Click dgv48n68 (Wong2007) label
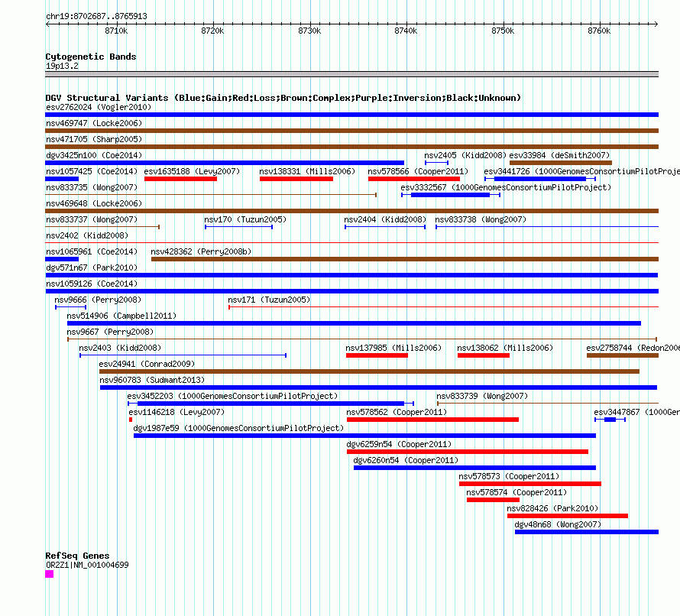 tap(558, 524)
